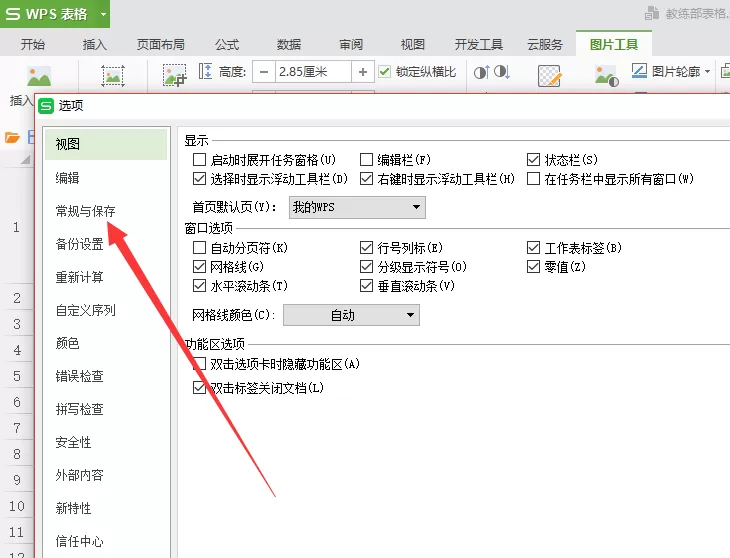The width and height of the screenshot is (730, 558).
Task: Toggle 行号列标(E) checkbox
Action: (366, 248)
